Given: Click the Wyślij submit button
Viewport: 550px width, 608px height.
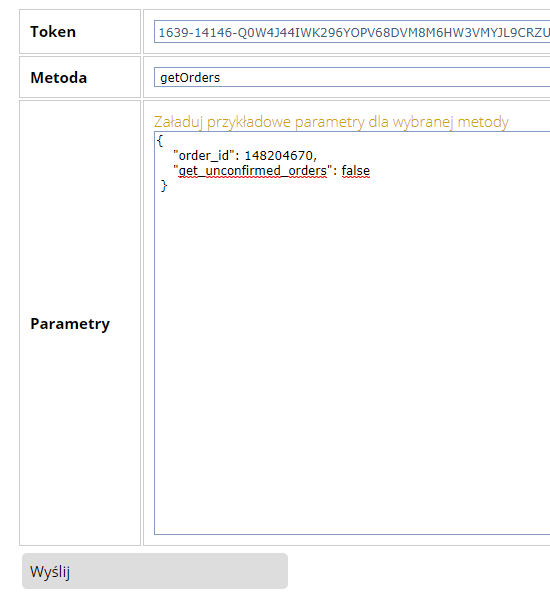Looking at the screenshot, I should click(x=155, y=571).
